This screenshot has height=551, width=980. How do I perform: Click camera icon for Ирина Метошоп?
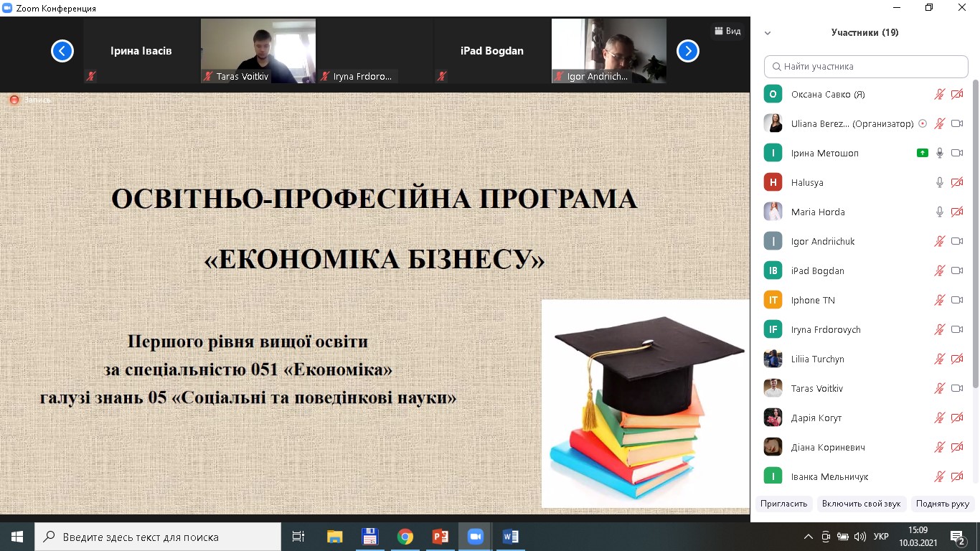point(957,153)
